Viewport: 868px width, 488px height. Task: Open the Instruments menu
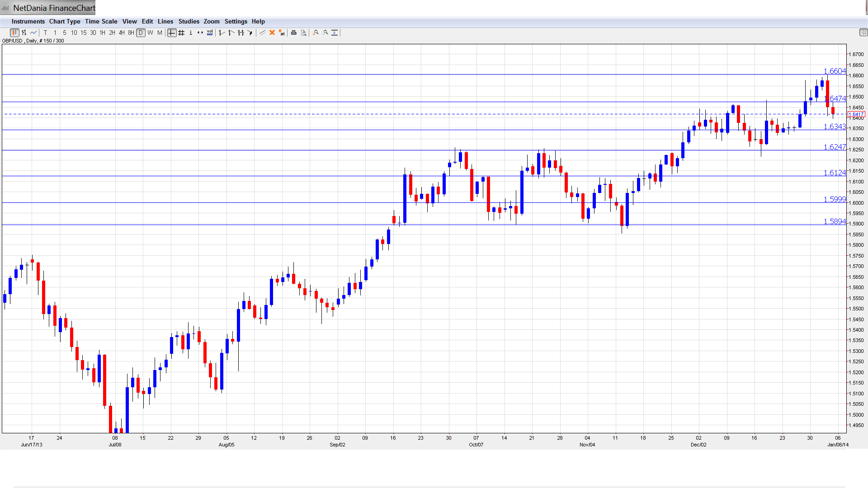tap(28, 21)
